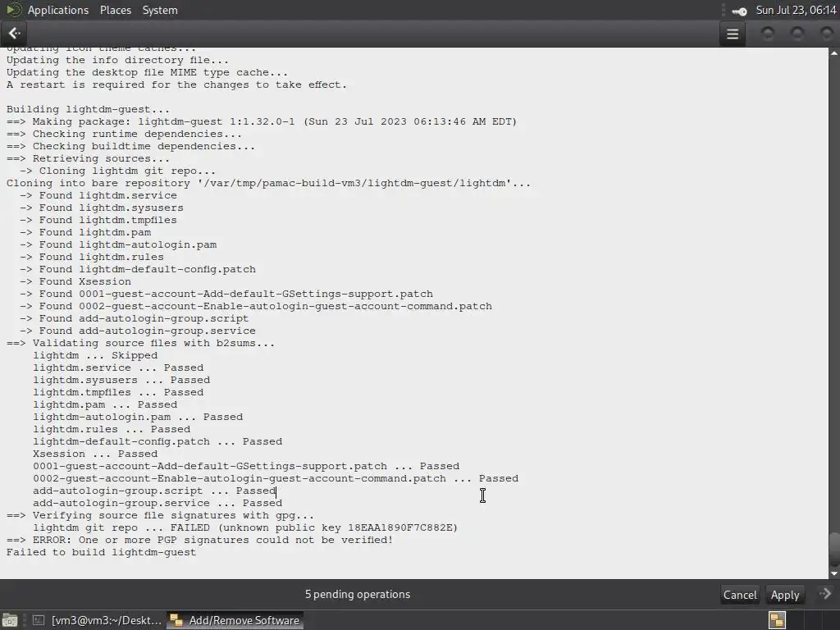
Task: Click the 'A restart is required' line
Action: click(x=177, y=84)
